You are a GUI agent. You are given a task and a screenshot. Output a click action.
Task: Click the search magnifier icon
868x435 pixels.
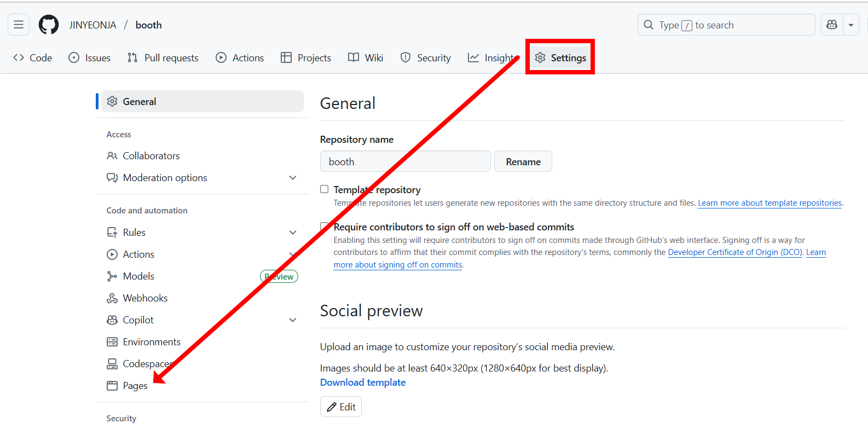click(649, 25)
